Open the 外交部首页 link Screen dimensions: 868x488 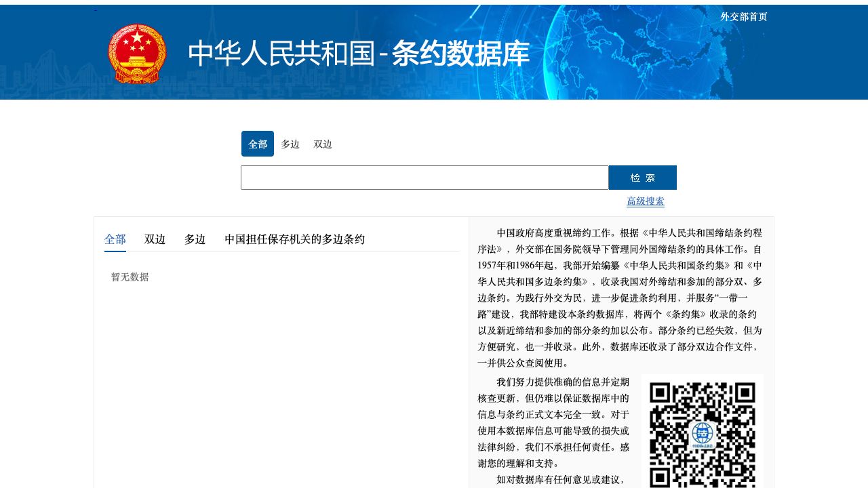point(743,16)
